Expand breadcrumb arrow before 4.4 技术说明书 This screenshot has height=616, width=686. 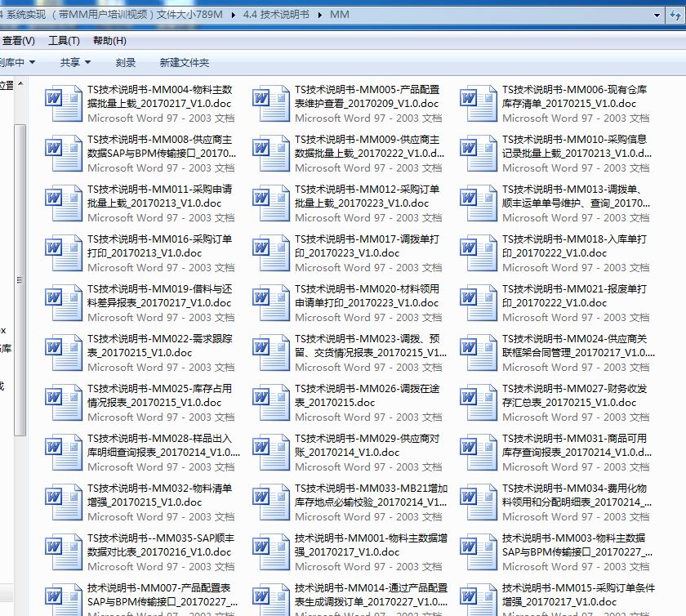click(234, 15)
